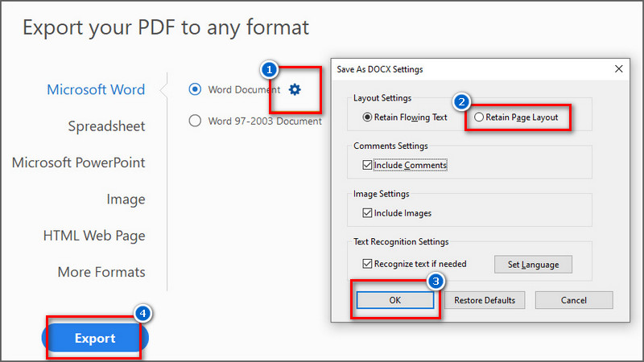Choose Retain Flowing Text layout option
Screen dimensions: 644x362
tap(367, 117)
